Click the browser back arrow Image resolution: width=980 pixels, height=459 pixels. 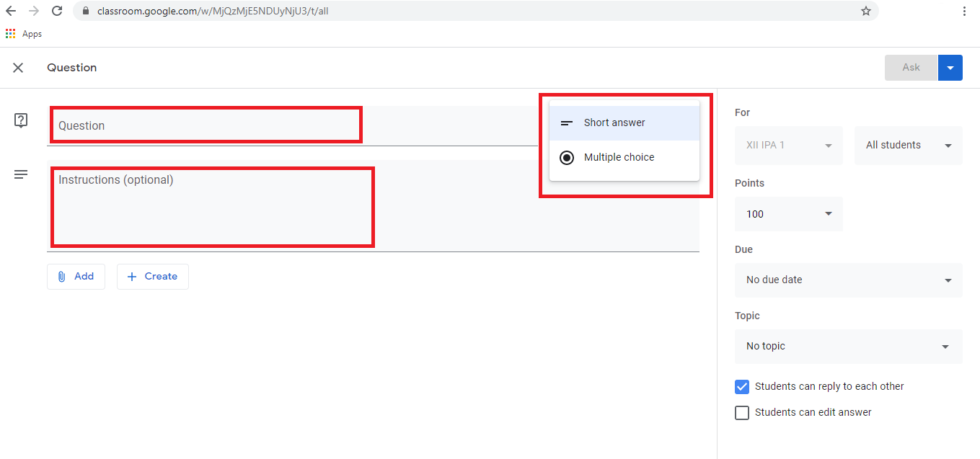(x=11, y=11)
